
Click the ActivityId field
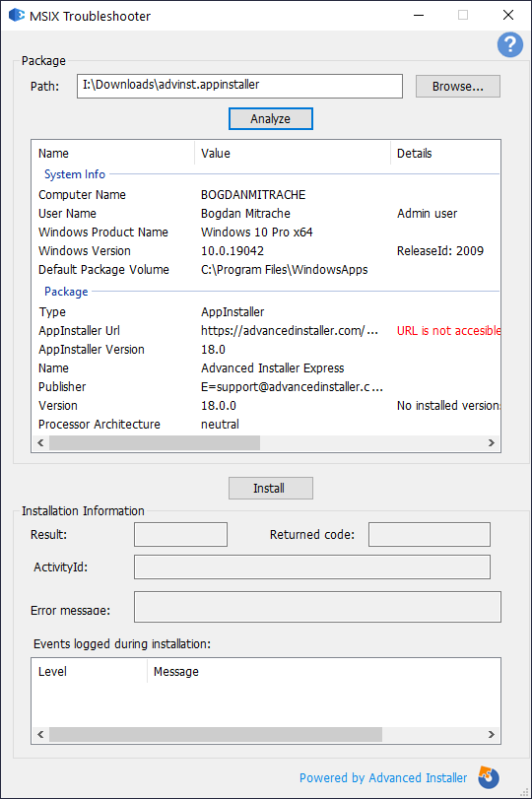pyautogui.click(x=312, y=567)
